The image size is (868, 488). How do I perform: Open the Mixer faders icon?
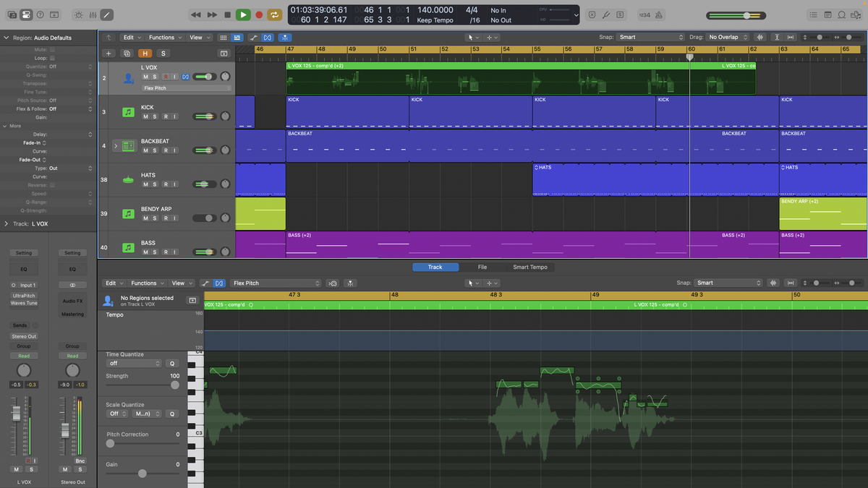pyautogui.click(x=93, y=14)
